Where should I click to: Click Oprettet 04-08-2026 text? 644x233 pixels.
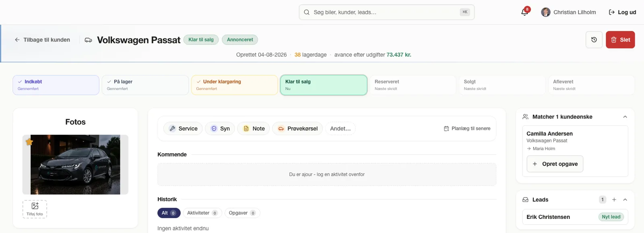click(x=262, y=55)
